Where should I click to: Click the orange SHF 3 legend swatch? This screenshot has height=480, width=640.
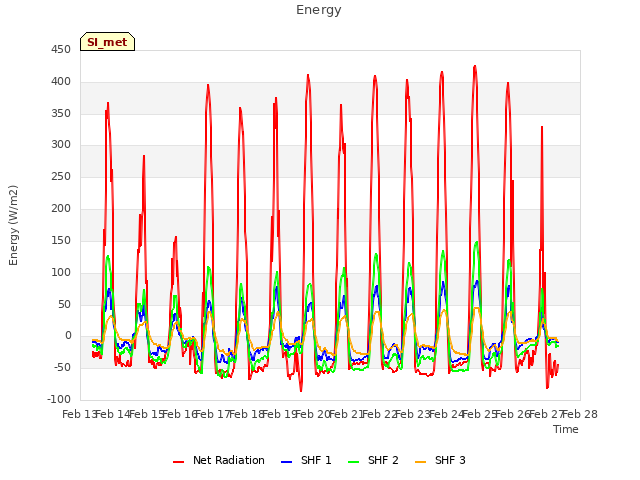coord(420,462)
